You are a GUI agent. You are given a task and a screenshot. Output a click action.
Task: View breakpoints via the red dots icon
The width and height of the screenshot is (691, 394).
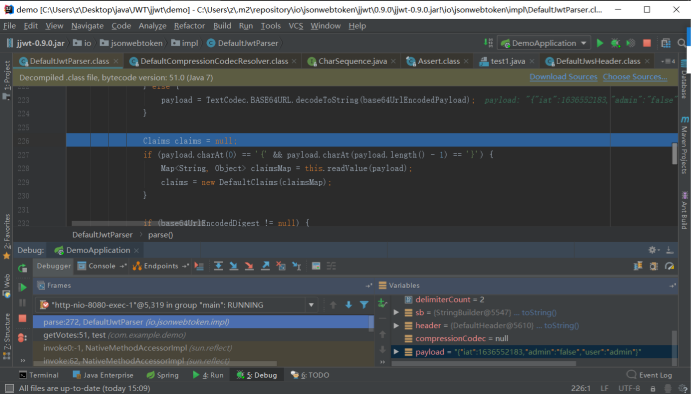[x=22, y=338]
